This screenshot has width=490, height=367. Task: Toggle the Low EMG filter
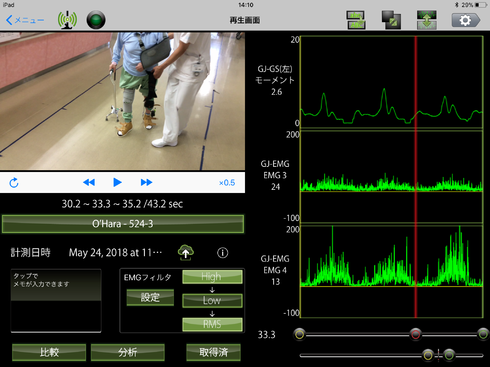(x=212, y=300)
